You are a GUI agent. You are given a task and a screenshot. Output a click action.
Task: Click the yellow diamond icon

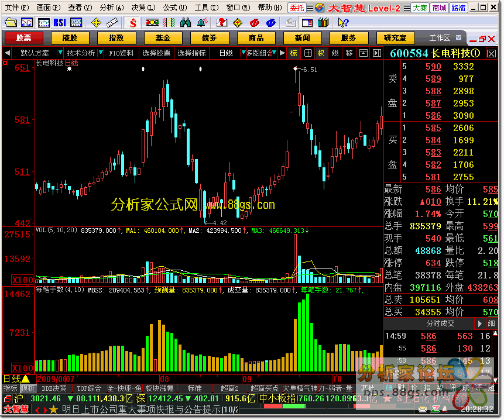[238, 23]
